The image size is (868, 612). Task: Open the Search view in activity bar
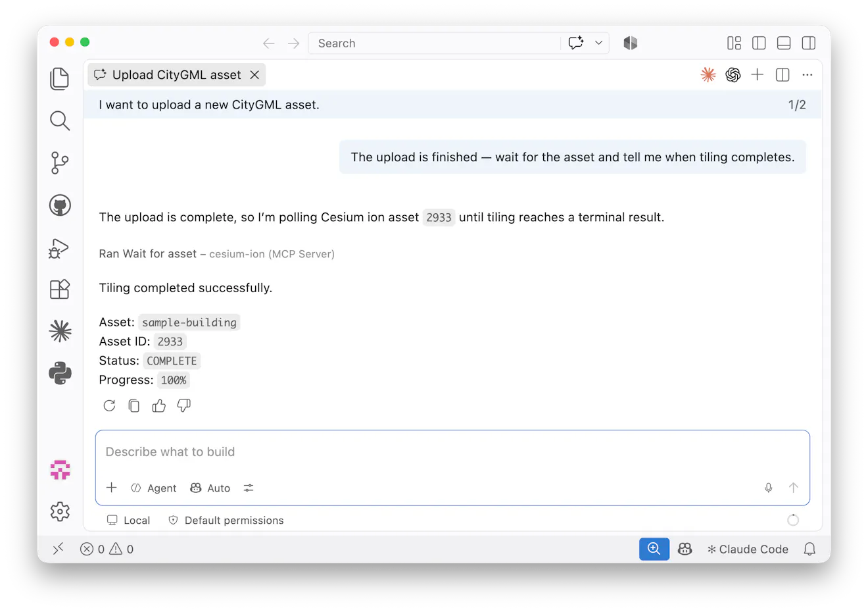pos(60,120)
